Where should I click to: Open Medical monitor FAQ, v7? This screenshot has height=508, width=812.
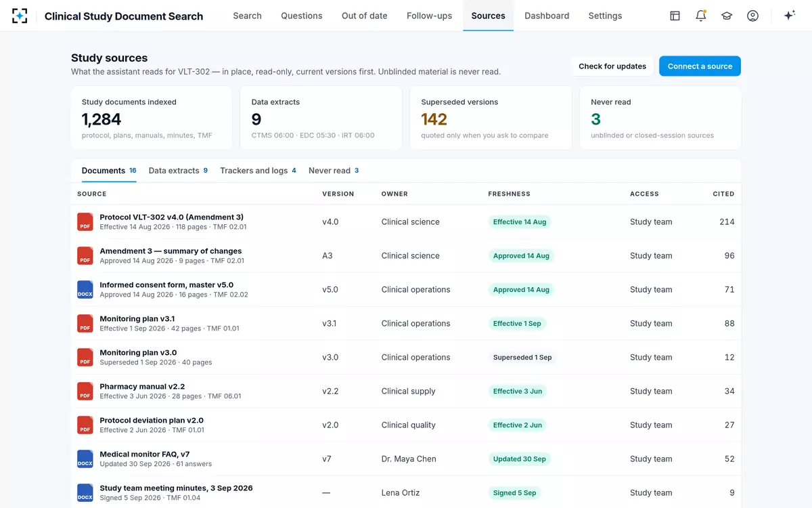pos(145,454)
